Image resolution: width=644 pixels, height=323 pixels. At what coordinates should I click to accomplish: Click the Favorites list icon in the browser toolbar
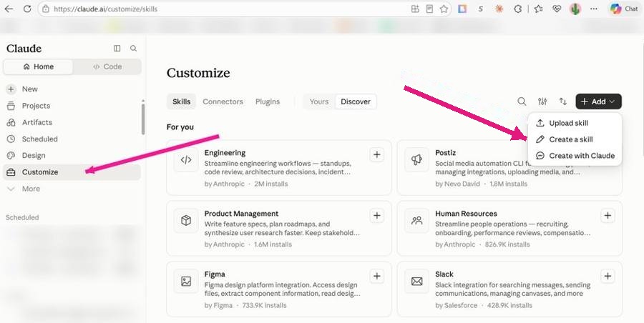[x=538, y=9]
